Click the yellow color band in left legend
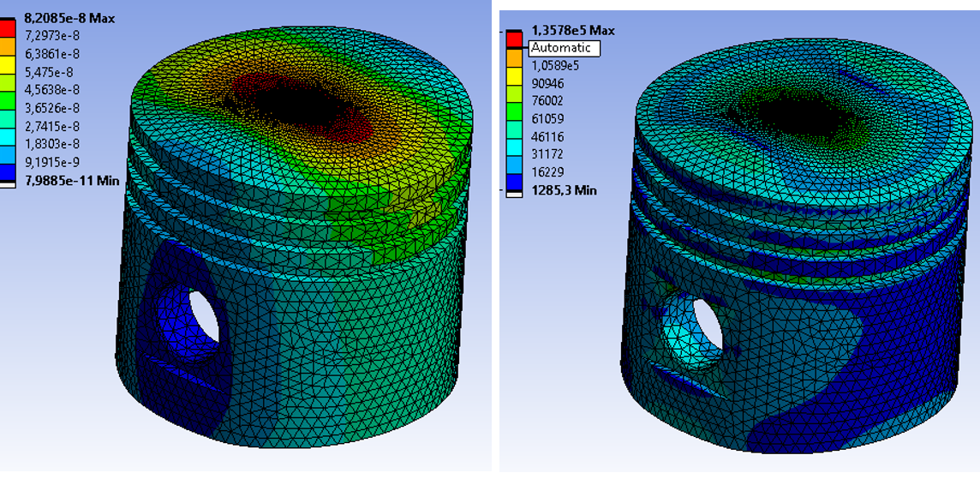This screenshot has width=980, height=479. [8, 63]
